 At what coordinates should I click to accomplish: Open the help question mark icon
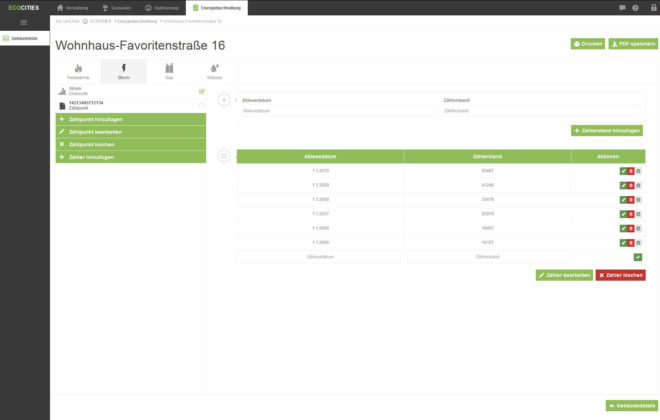[635, 8]
